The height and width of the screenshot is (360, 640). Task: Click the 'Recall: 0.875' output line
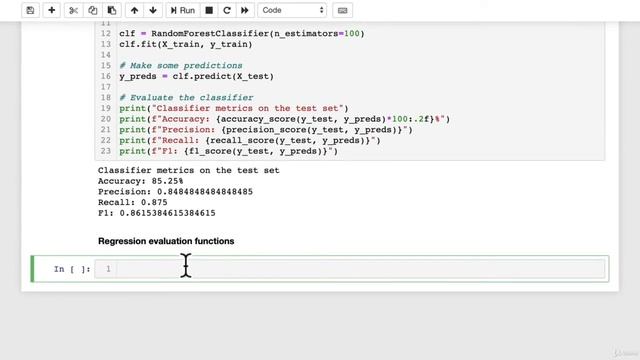coord(133,202)
